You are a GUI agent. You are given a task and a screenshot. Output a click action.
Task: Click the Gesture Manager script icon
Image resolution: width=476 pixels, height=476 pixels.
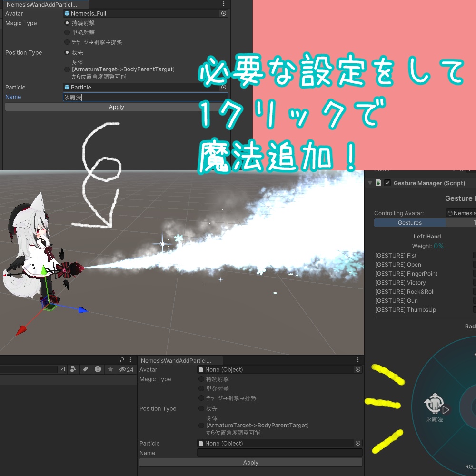coord(378,183)
